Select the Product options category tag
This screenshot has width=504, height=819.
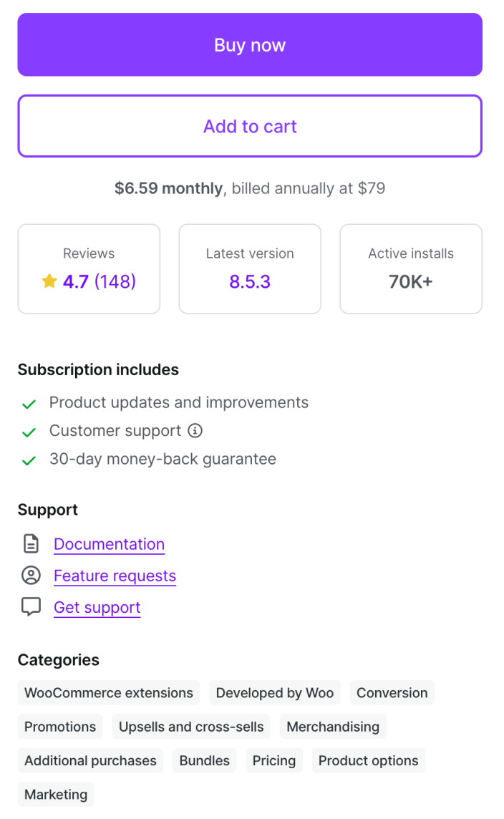click(x=368, y=760)
